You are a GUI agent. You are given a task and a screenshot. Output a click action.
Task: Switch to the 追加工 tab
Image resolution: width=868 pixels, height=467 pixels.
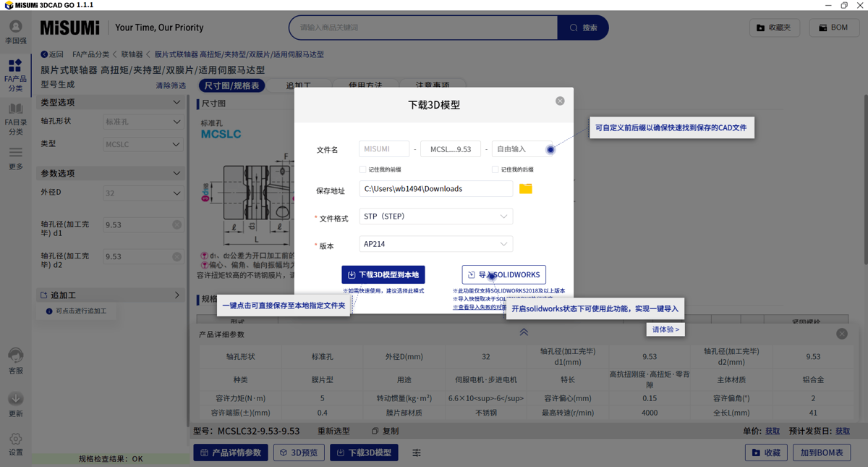(x=299, y=85)
